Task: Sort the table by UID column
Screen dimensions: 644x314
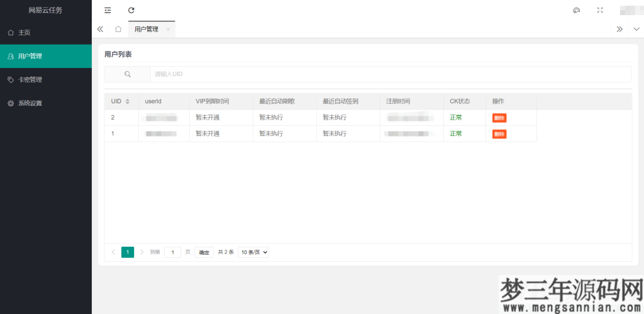Action: [x=128, y=101]
